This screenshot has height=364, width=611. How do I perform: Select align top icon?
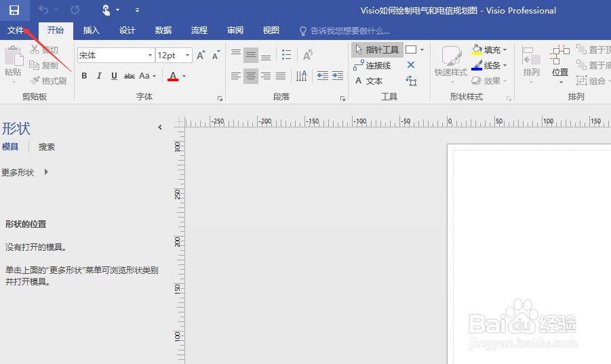pos(236,55)
